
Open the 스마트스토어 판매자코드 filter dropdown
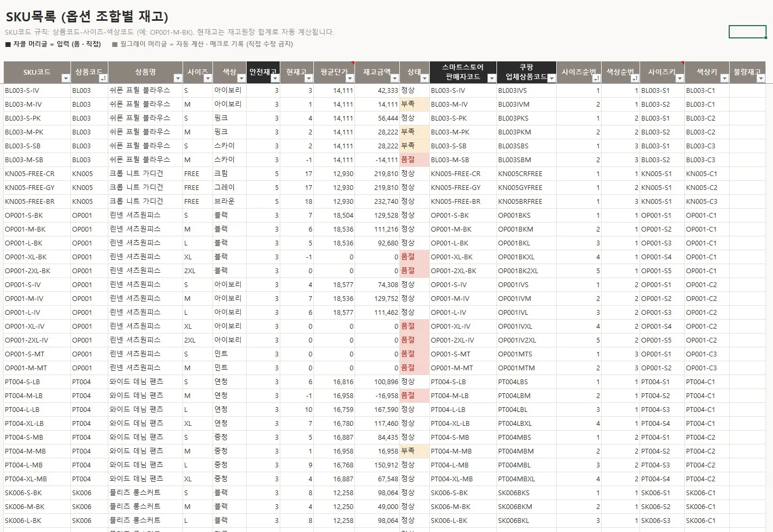point(492,78)
